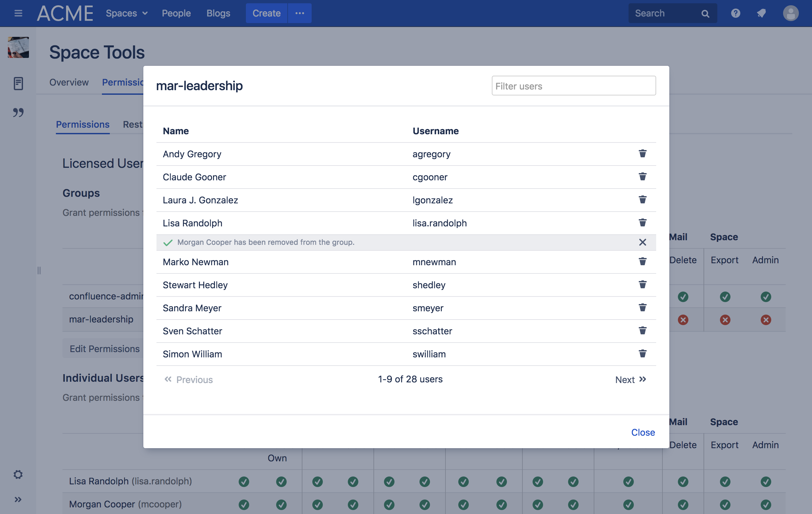812x514 pixels.
Task: Click the pages icon in sidebar
Action: pos(18,83)
